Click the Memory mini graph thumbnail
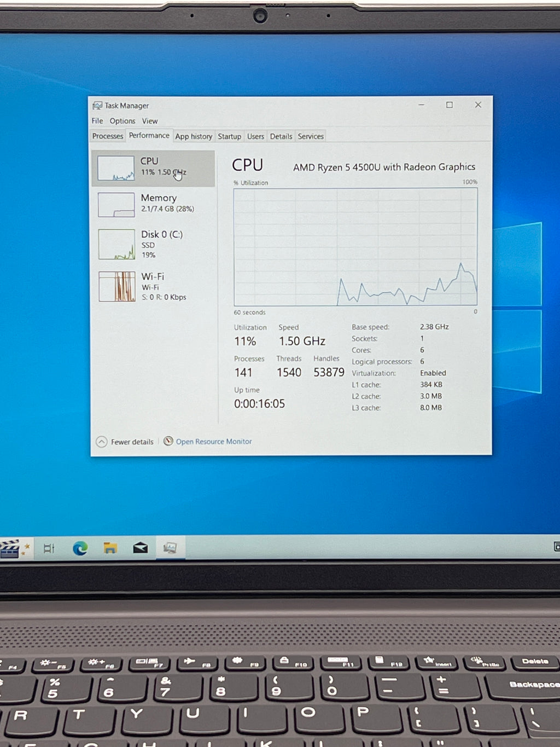Image resolution: width=560 pixels, height=747 pixels. tap(116, 205)
